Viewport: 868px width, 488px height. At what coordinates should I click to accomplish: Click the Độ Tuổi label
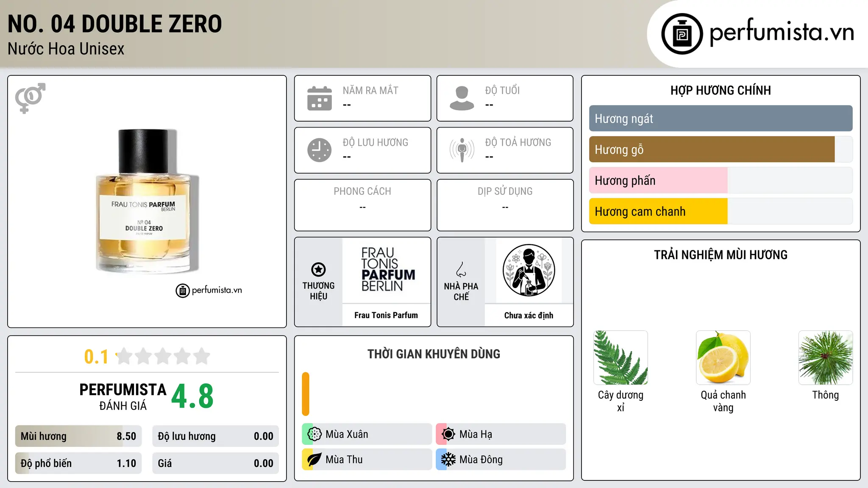[502, 91]
